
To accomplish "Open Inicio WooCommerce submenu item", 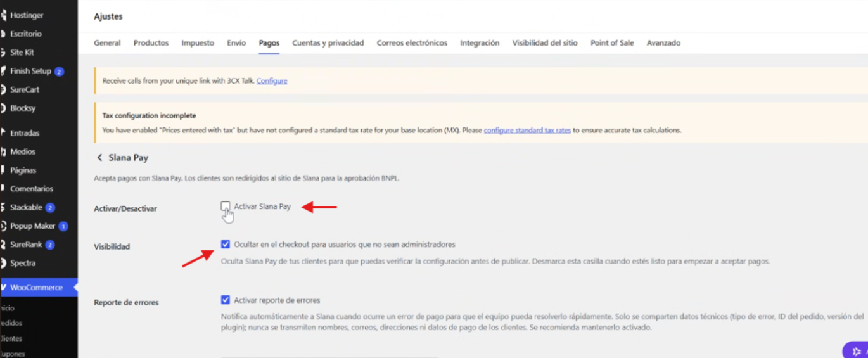I will [x=8, y=308].
